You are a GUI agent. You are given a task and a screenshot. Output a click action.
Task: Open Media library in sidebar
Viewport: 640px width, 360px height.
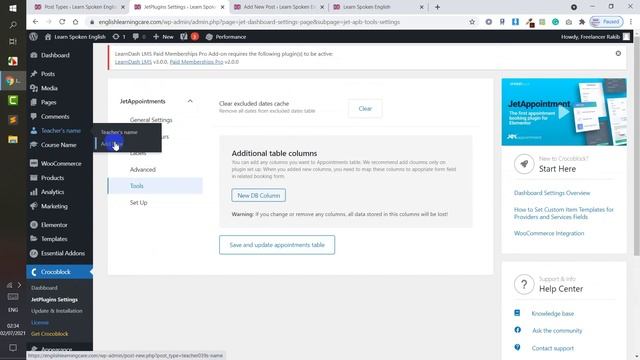click(49, 88)
